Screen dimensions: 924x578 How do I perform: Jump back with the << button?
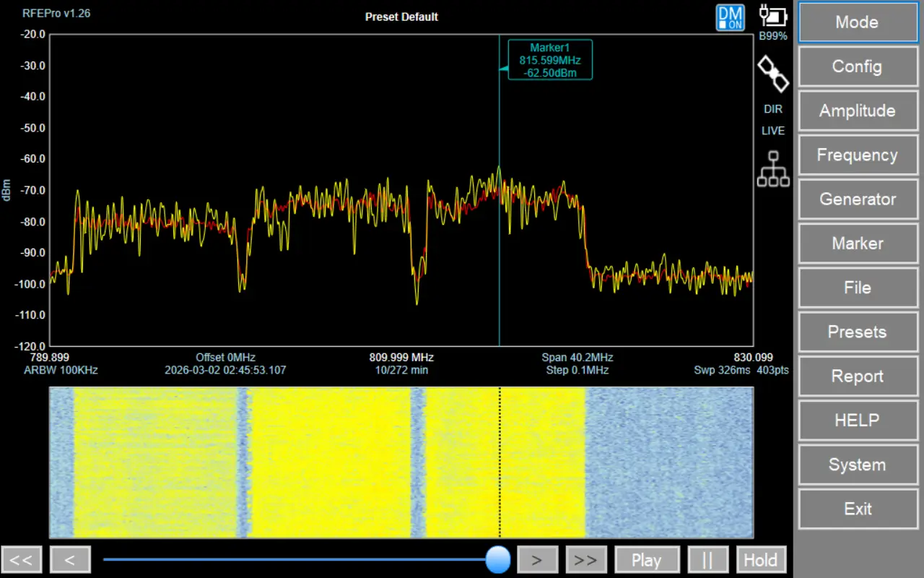pos(22,560)
